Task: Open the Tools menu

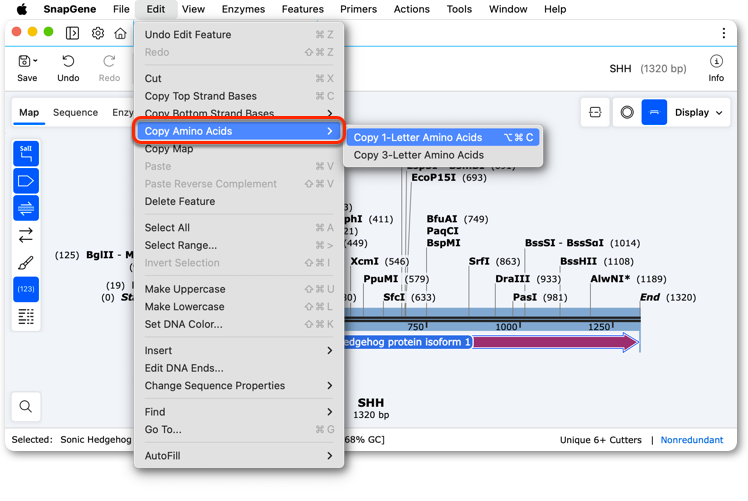Action: click(x=459, y=9)
